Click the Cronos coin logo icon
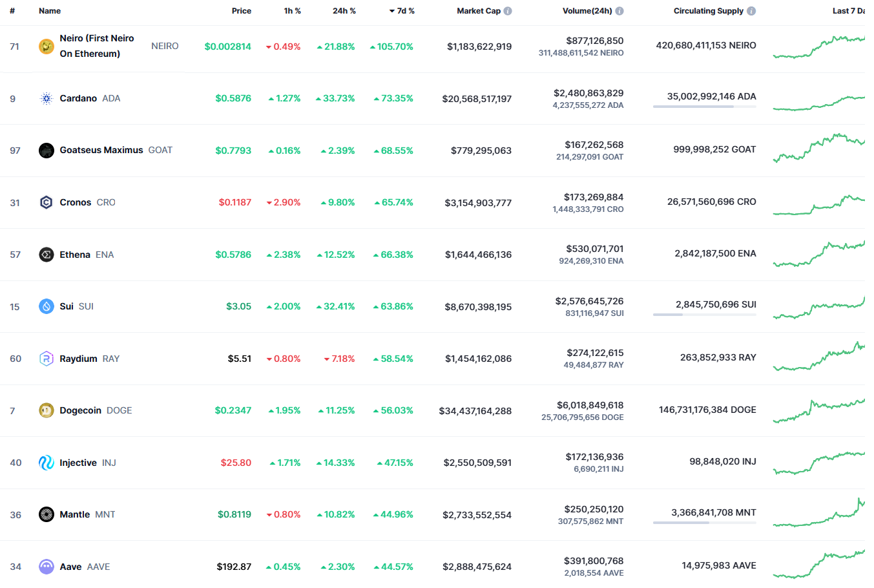Viewport: 874px width, 588px height. (47, 203)
